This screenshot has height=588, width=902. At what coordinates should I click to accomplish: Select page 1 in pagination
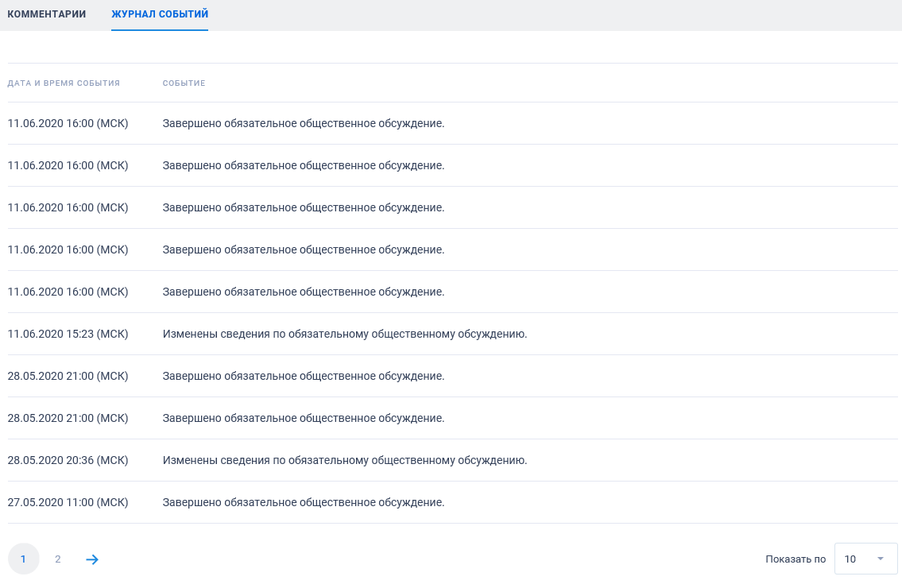pyautogui.click(x=24, y=559)
